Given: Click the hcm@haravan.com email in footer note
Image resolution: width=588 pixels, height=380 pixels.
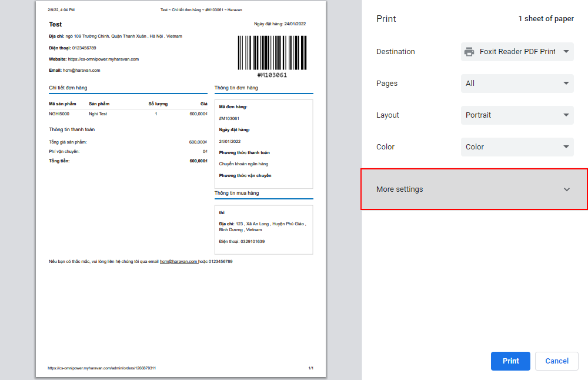Looking at the screenshot, I should pyautogui.click(x=179, y=261).
